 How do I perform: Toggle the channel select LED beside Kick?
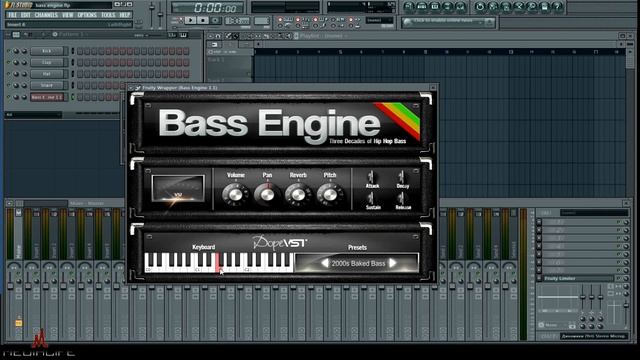[x=73, y=51]
